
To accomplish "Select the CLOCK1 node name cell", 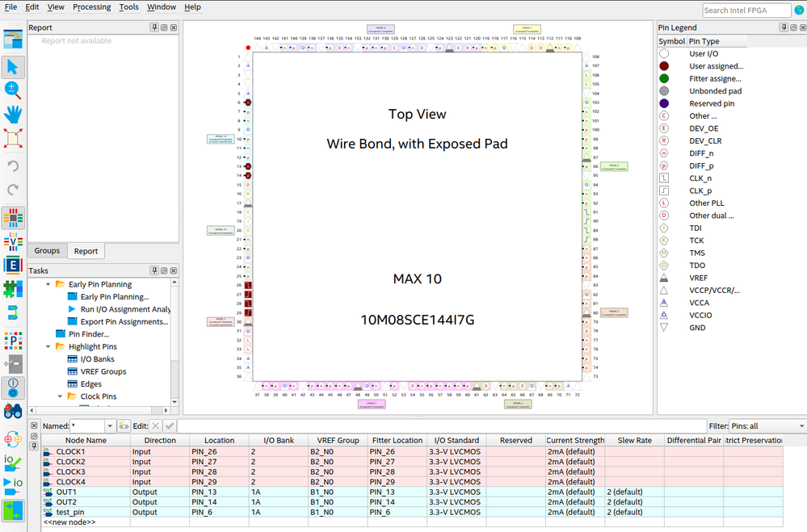I will [86, 452].
